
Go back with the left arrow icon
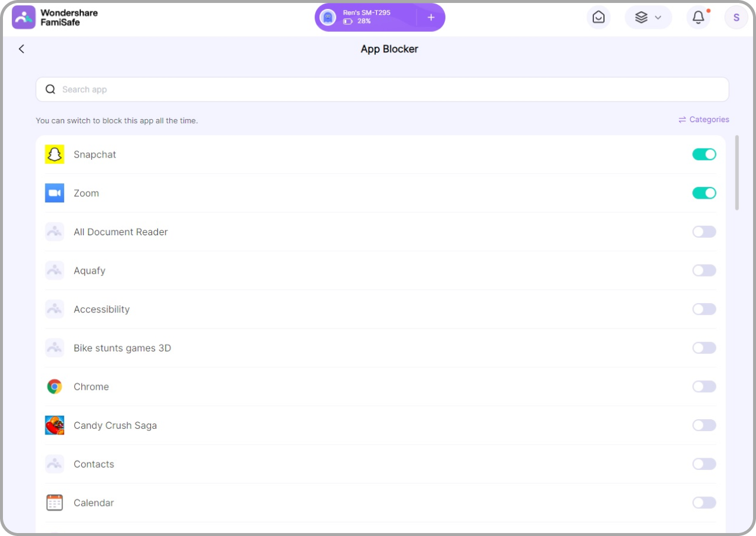click(x=21, y=49)
